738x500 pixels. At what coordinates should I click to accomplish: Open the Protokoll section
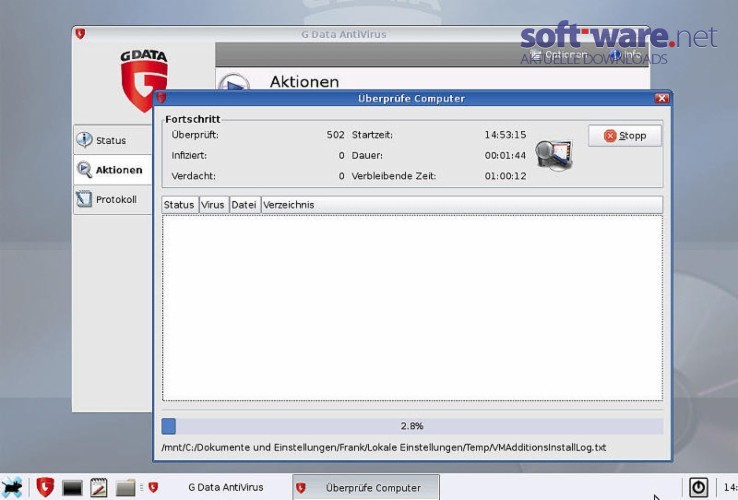coord(112,199)
